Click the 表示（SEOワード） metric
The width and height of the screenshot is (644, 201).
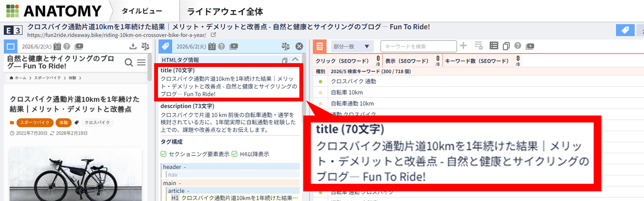[412, 61]
